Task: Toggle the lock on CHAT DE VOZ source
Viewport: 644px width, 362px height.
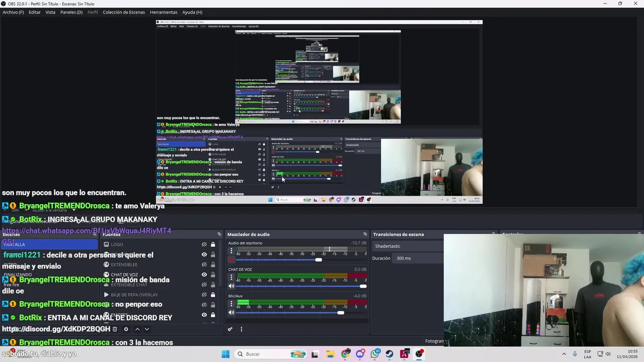Action: pyautogui.click(x=213, y=275)
